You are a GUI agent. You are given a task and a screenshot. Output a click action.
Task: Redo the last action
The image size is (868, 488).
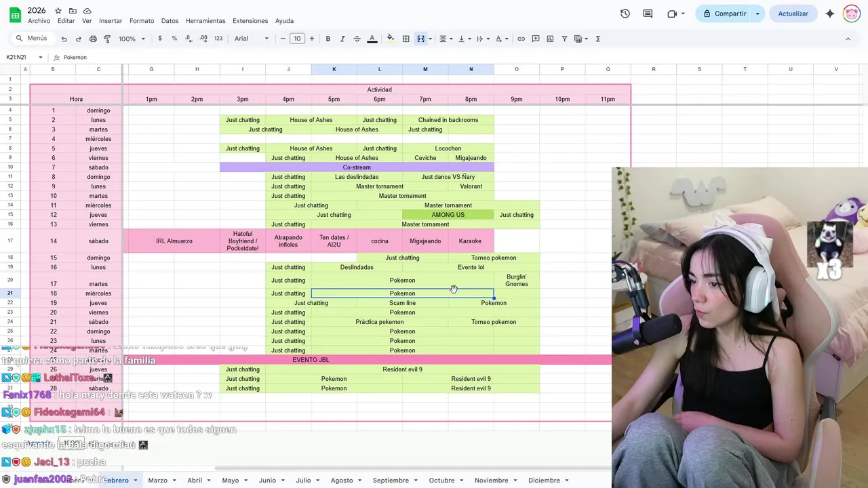point(79,39)
